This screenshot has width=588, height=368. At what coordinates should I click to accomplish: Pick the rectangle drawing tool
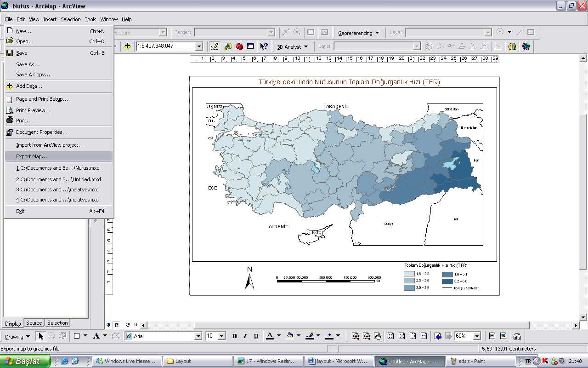tap(77, 336)
